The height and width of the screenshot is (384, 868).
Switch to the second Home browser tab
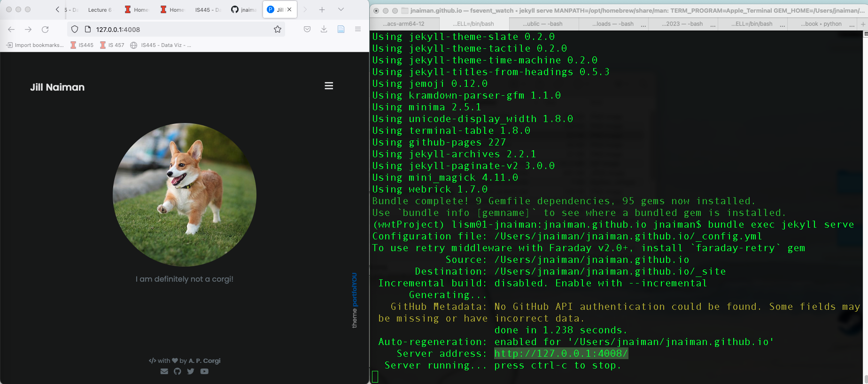pos(172,9)
